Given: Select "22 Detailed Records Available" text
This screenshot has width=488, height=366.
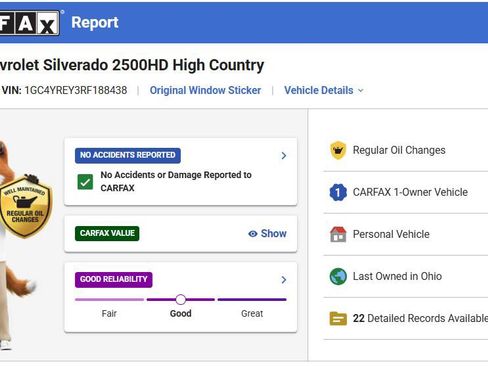Looking at the screenshot, I should [x=420, y=318].
